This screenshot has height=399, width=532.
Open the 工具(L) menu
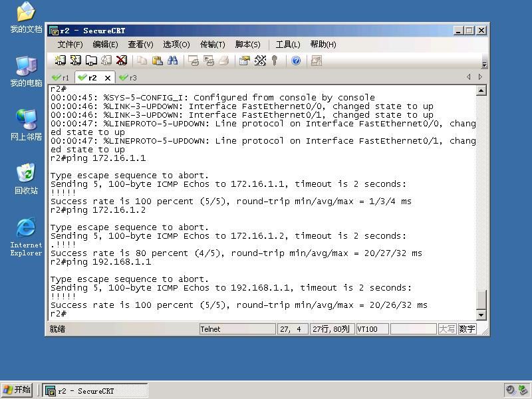[x=288, y=45]
